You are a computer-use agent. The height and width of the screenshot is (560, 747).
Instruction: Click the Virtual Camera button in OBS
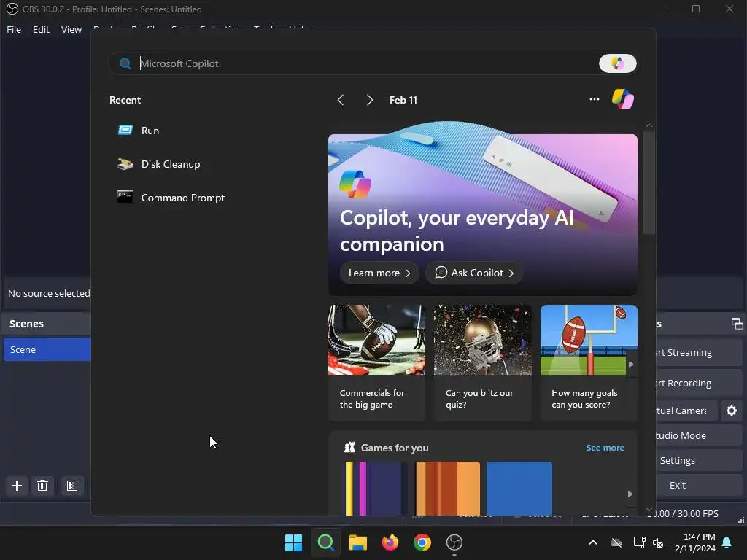click(686, 411)
